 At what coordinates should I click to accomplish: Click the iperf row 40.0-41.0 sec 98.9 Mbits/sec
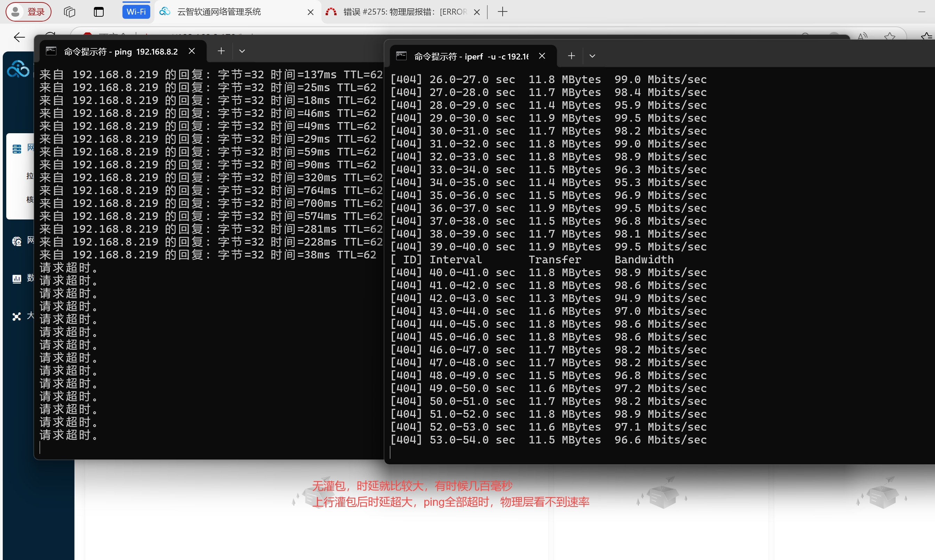click(549, 273)
